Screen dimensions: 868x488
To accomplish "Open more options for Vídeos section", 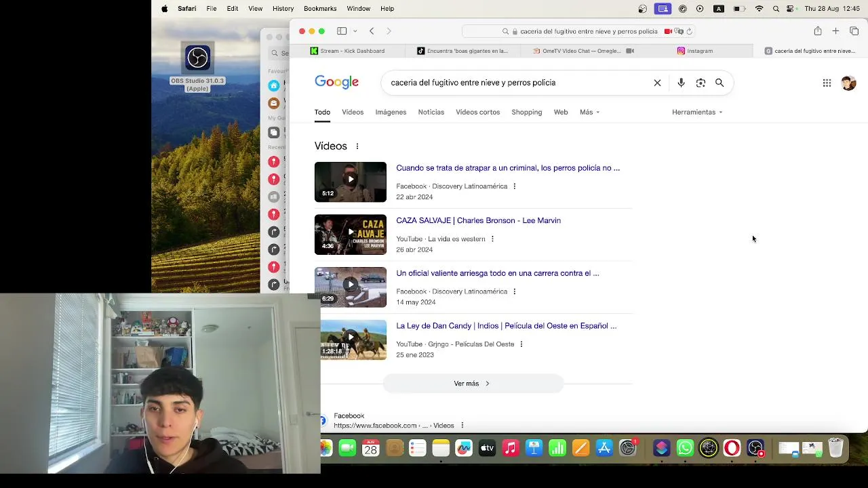I will (357, 146).
